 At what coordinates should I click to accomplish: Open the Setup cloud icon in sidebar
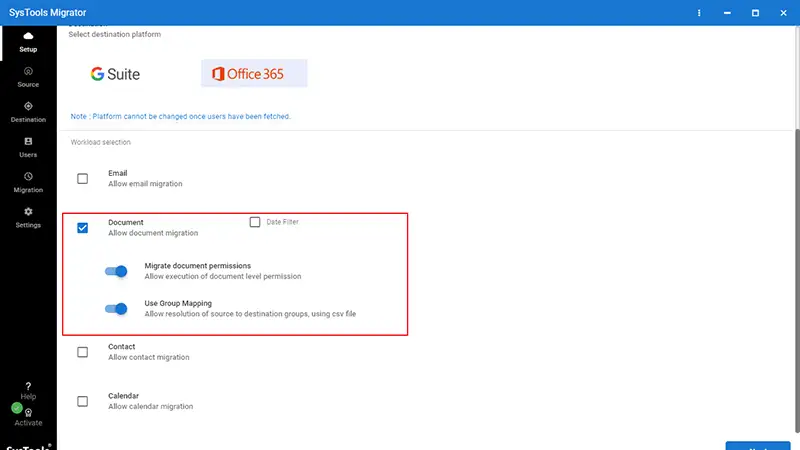pos(28,36)
